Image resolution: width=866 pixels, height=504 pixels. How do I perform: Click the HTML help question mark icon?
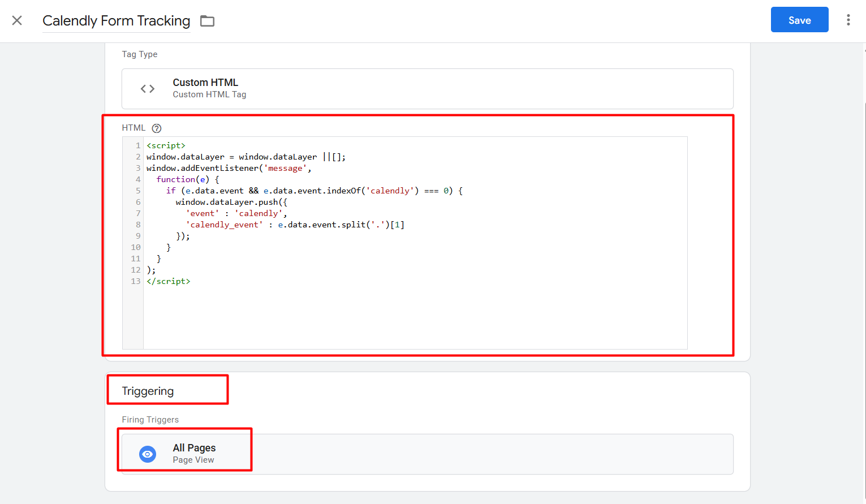point(157,128)
